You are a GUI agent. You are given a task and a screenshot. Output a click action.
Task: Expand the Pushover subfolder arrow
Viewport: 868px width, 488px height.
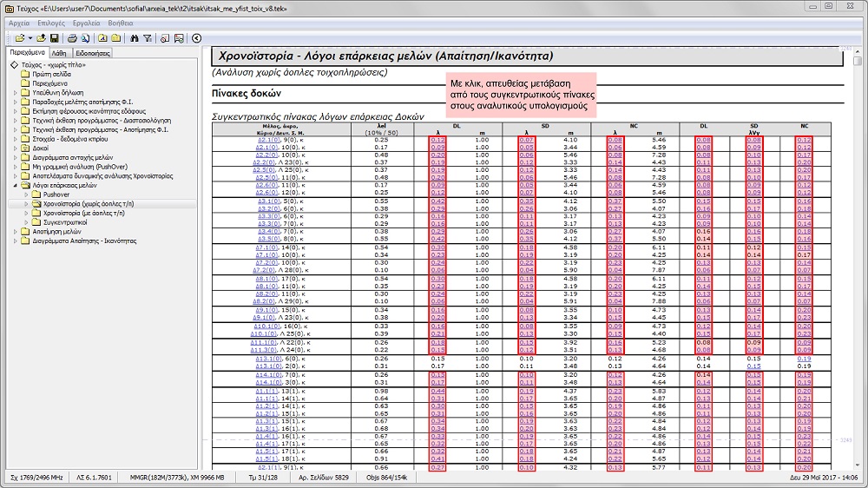click(26, 195)
